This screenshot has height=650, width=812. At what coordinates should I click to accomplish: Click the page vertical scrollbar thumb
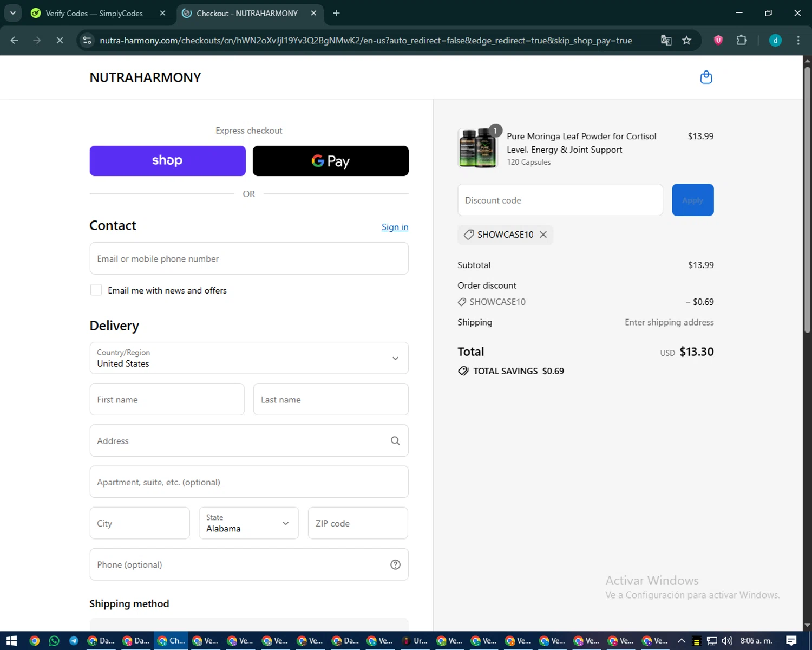tap(807, 200)
